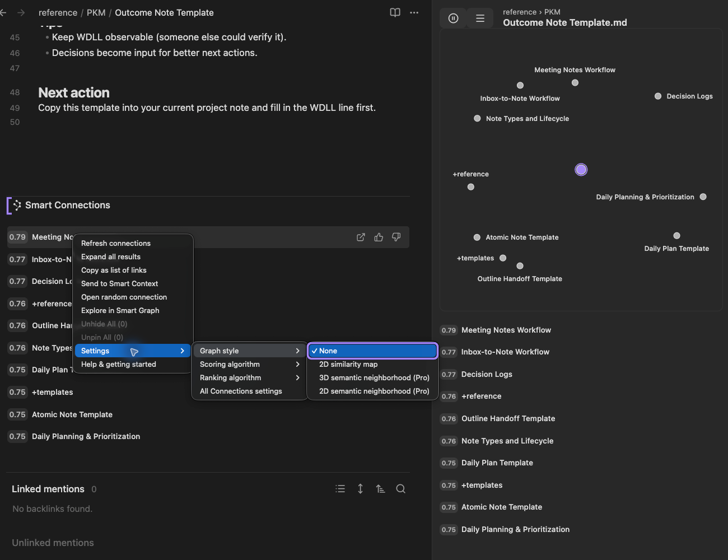Click the purple center graph node

coord(581,170)
